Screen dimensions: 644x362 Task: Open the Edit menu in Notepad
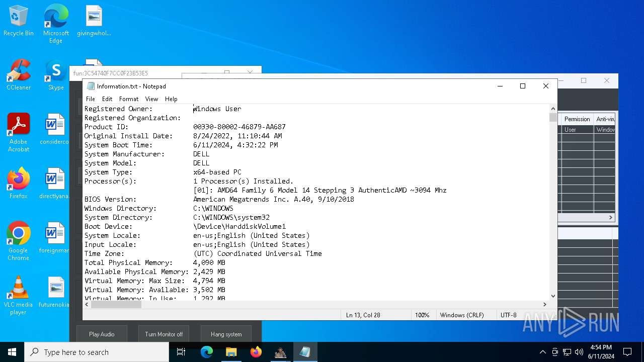click(x=107, y=99)
